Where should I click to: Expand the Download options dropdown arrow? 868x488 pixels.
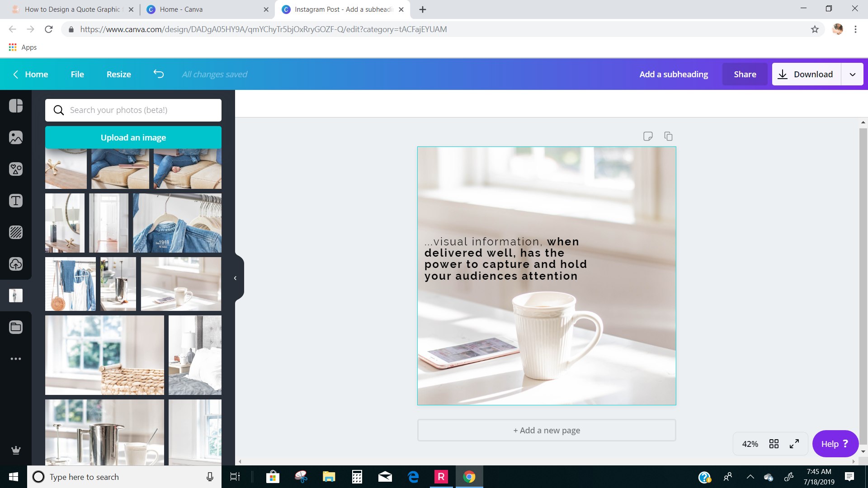click(x=852, y=74)
